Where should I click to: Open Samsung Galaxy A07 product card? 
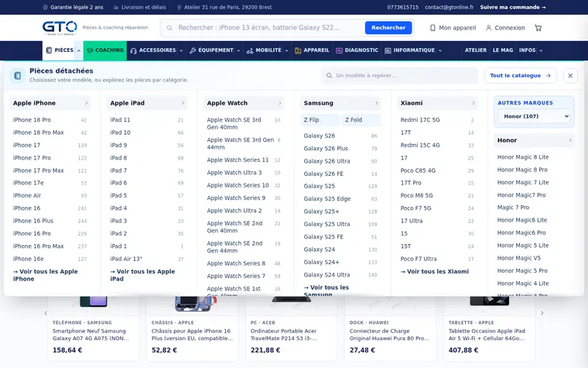[x=94, y=331]
